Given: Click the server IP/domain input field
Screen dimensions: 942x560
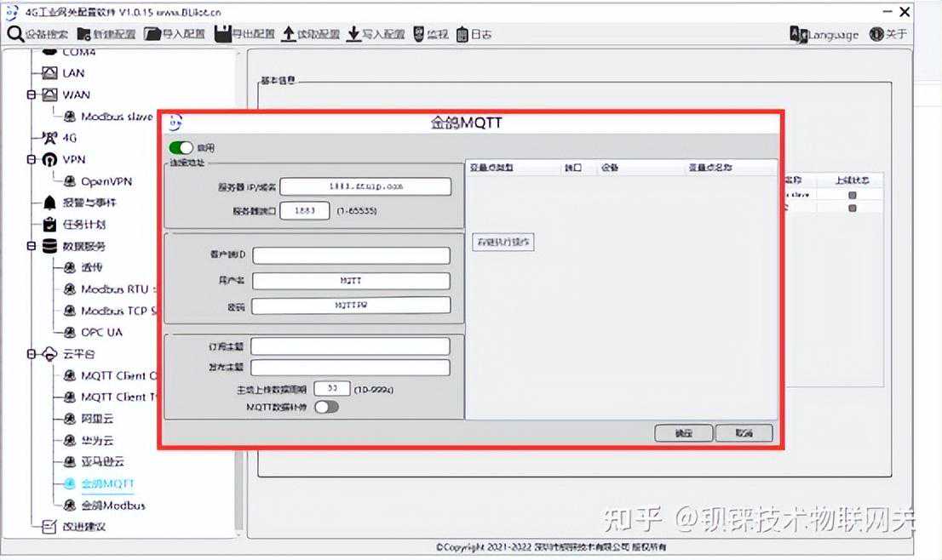Looking at the screenshot, I should coord(365,186).
